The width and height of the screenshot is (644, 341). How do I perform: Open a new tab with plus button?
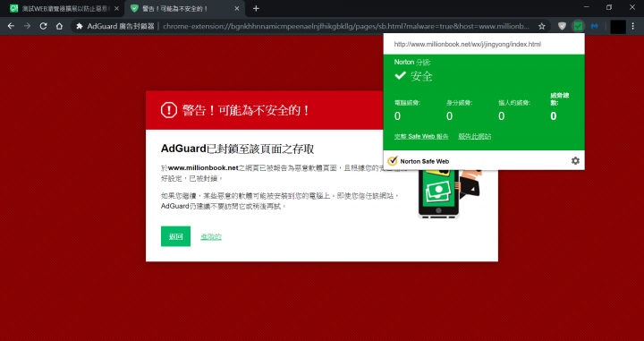pos(256,8)
